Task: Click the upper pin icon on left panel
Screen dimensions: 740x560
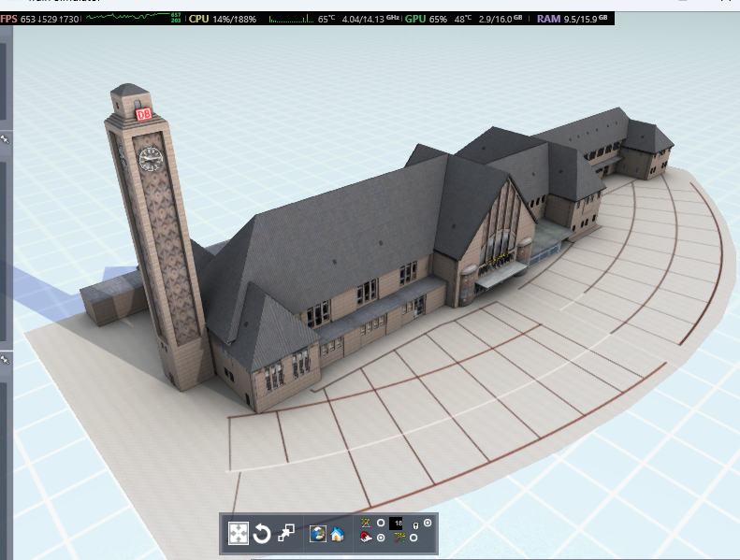Action: (4, 138)
